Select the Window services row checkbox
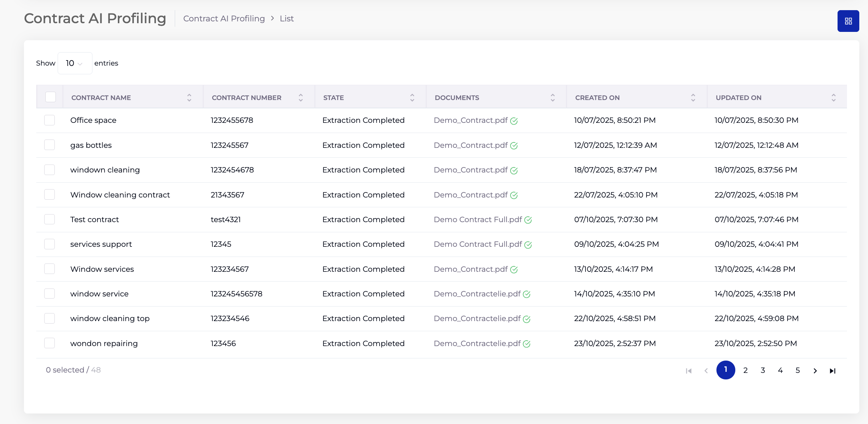Image resolution: width=868 pixels, height=424 pixels. pyautogui.click(x=49, y=269)
